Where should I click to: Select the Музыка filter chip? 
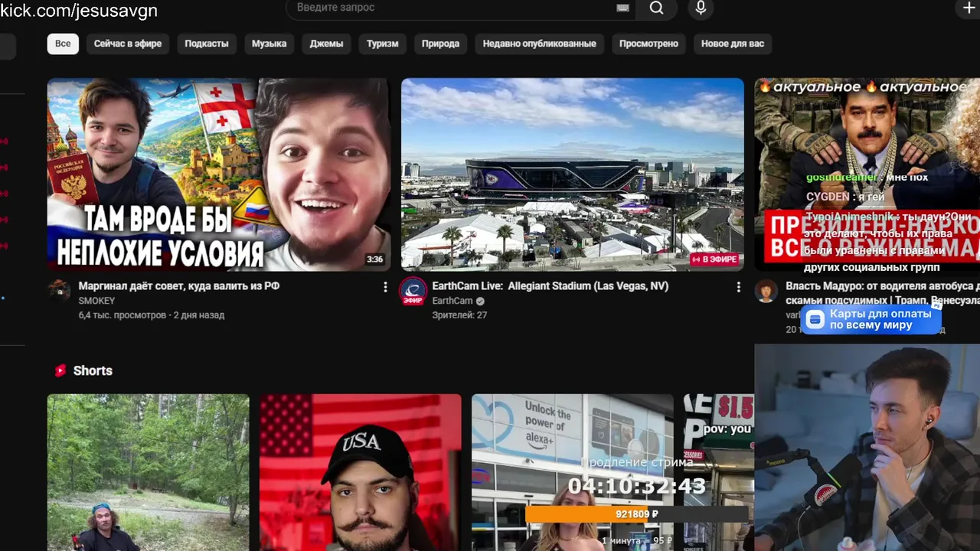tap(269, 44)
